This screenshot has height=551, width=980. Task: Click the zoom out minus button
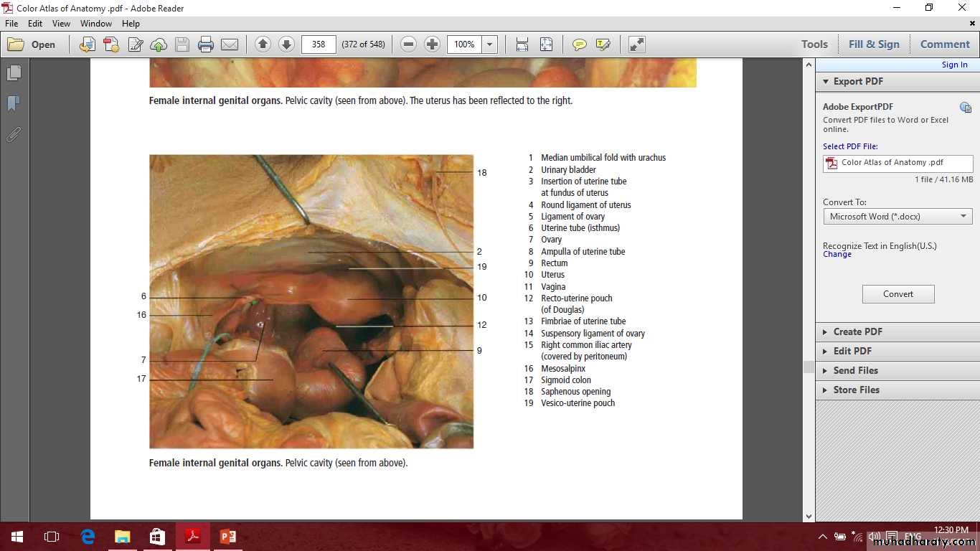(x=409, y=44)
